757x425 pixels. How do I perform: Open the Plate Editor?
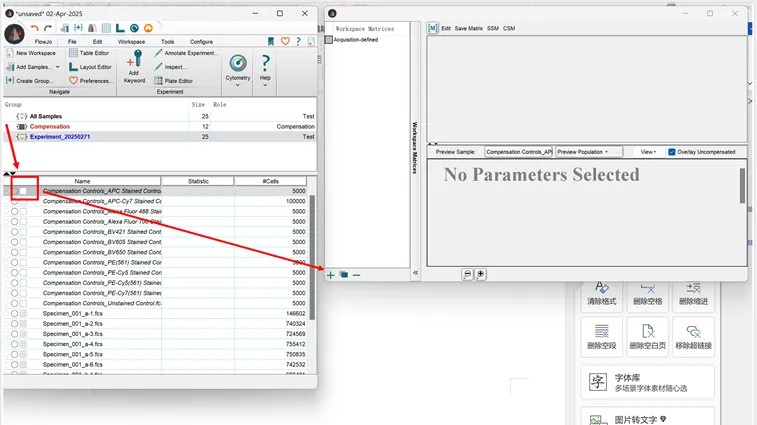(x=177, y=81)
